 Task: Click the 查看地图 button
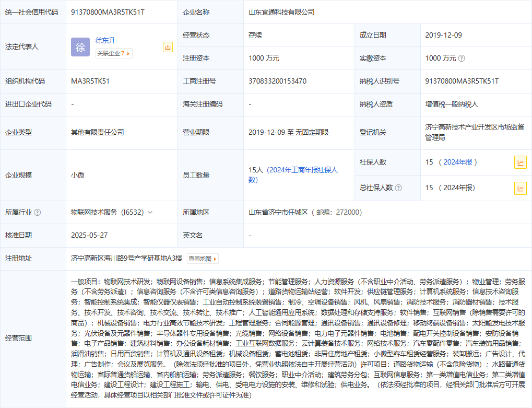point(203,259)
